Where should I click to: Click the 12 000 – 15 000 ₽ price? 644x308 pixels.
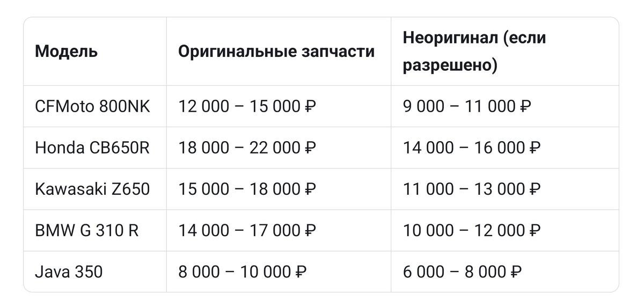click(x=247, y=106)
